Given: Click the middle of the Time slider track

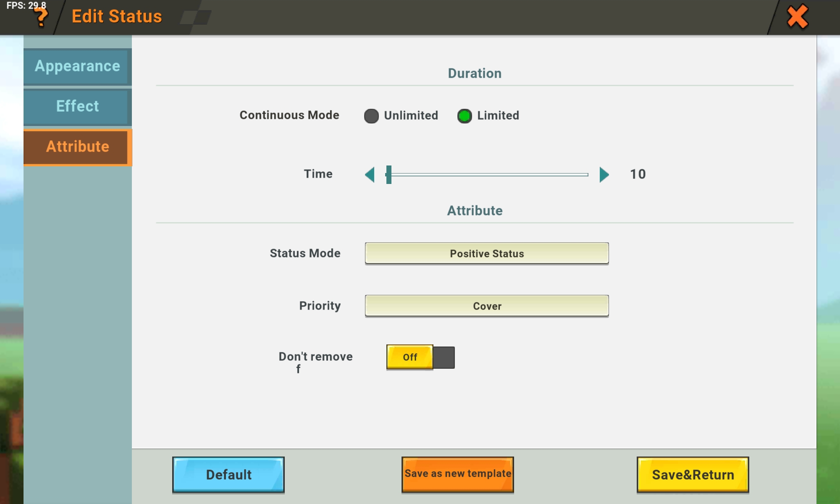Looking at the screenshot, I should pyautogui.click(x=487, y=174).
